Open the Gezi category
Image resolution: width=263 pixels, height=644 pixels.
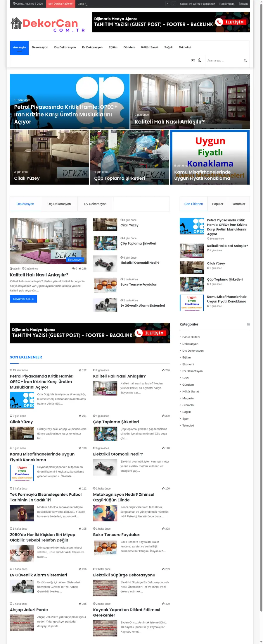point(186,378)
